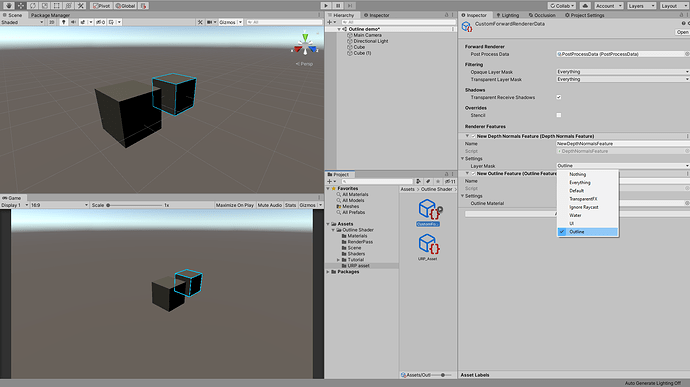Select the CustomForwardRendererData asset icon
The image size is (690, 387).
pos(428,210)
